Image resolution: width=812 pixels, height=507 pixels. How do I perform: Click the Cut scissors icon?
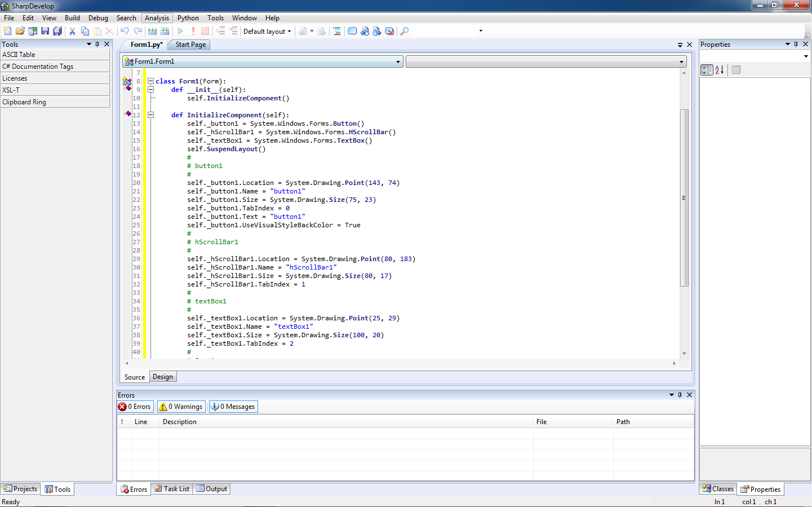pyautogui.click(x=73, y=31)
